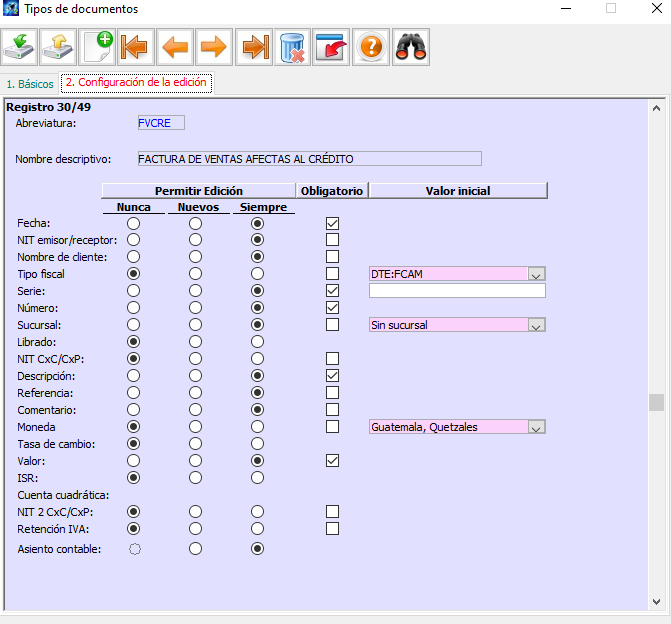Search records with the binoculars icon
This screenshot has width=671, height=624.
410,47
